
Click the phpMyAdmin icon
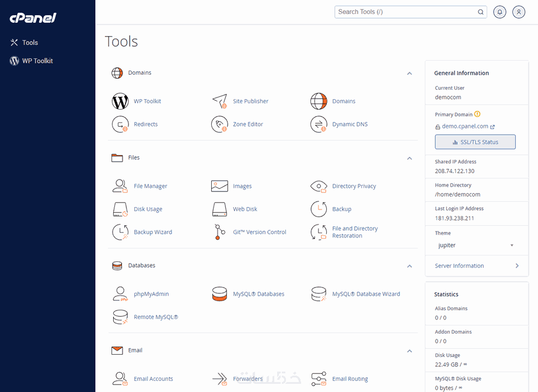(x=120, y=294)
